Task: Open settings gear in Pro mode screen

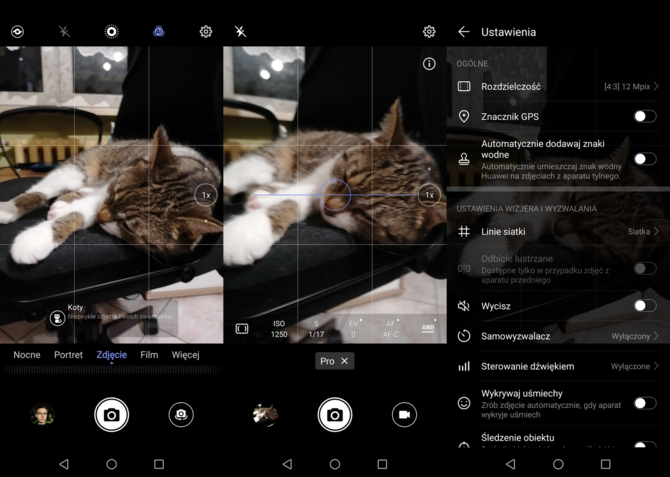Action: 429,32
